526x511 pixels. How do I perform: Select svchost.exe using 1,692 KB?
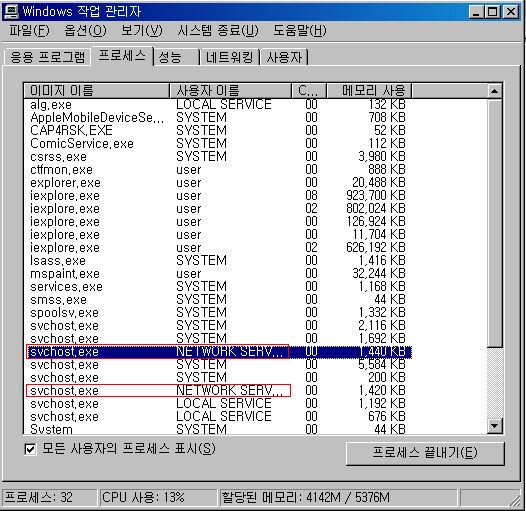pos(218,339)
